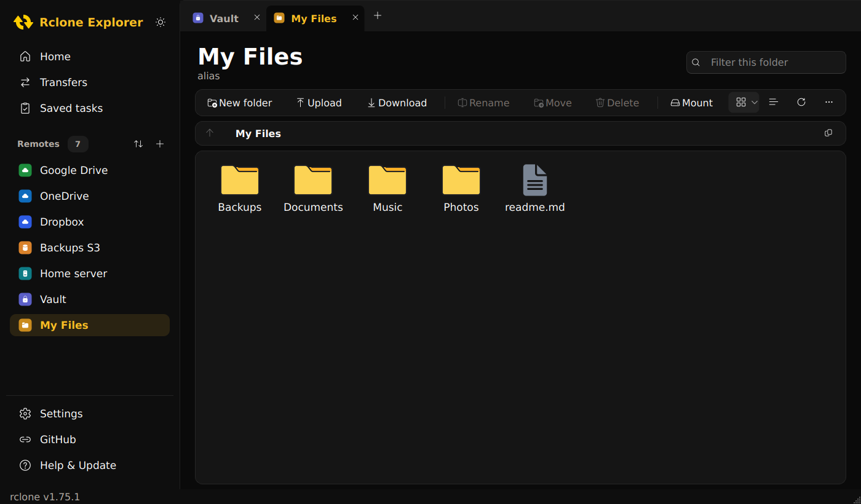Select the Google Drive remote
This screenshot has height=504, width=861.
point(90,170)
